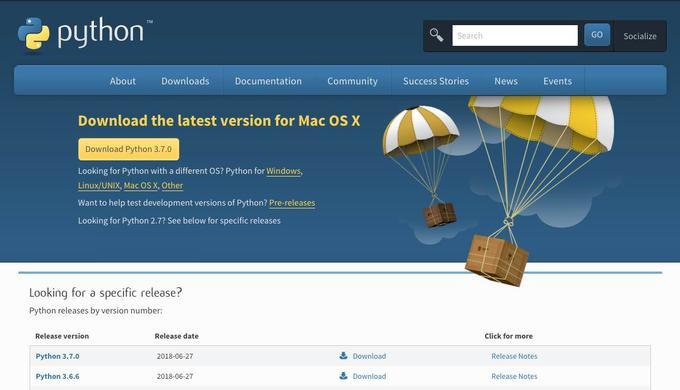Open the Pre-releases link

tap(292, 203)
